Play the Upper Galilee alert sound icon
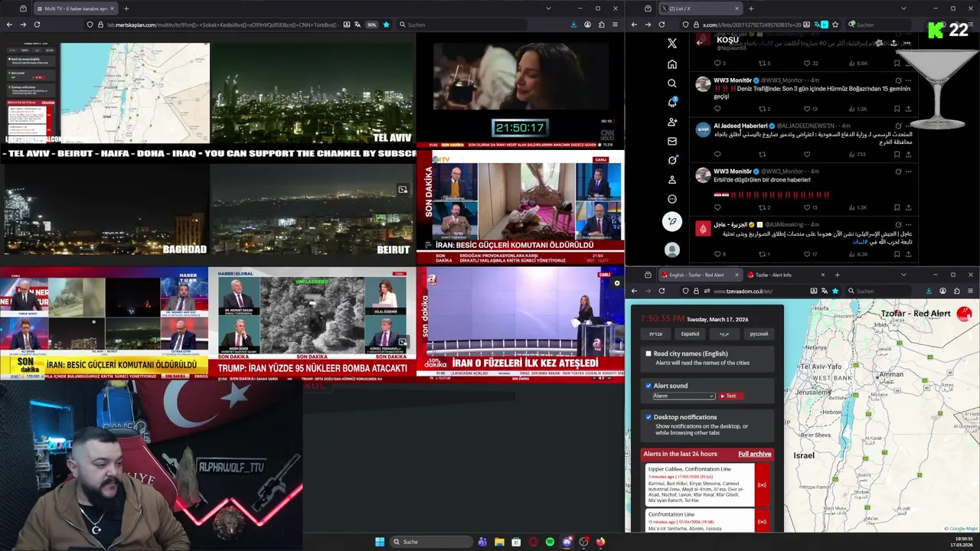The image size is (980, 551). coord(762,485)
